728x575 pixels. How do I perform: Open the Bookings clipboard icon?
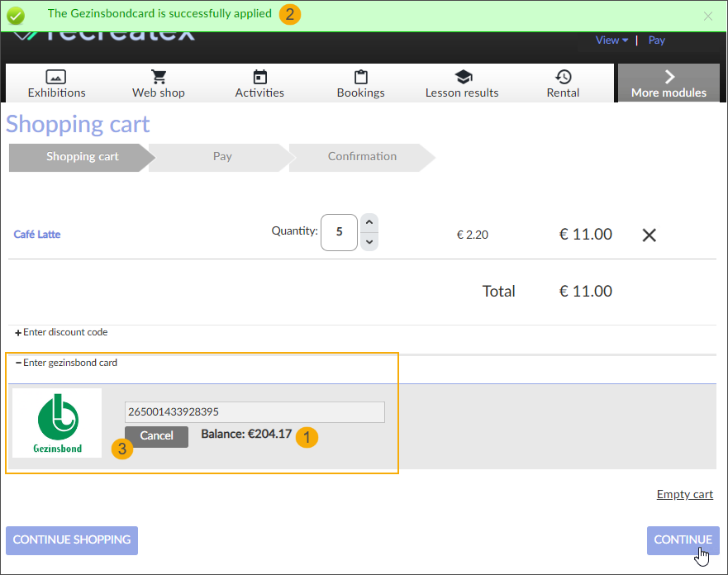pos(360,77)
